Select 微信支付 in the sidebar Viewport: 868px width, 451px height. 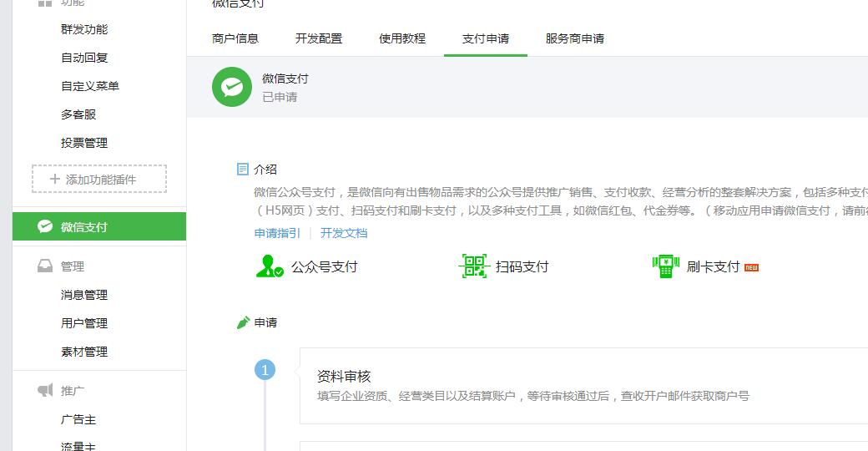tap(99, 226)
